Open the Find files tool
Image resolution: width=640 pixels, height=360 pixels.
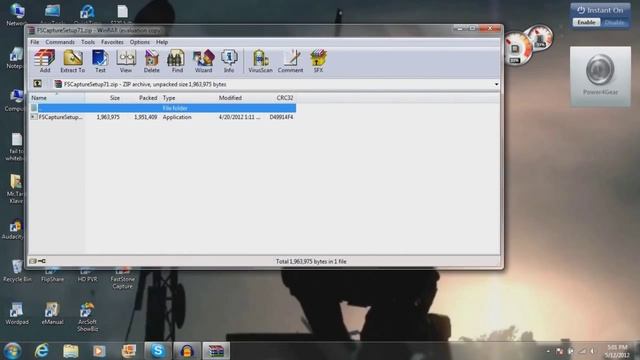[177, 61]
